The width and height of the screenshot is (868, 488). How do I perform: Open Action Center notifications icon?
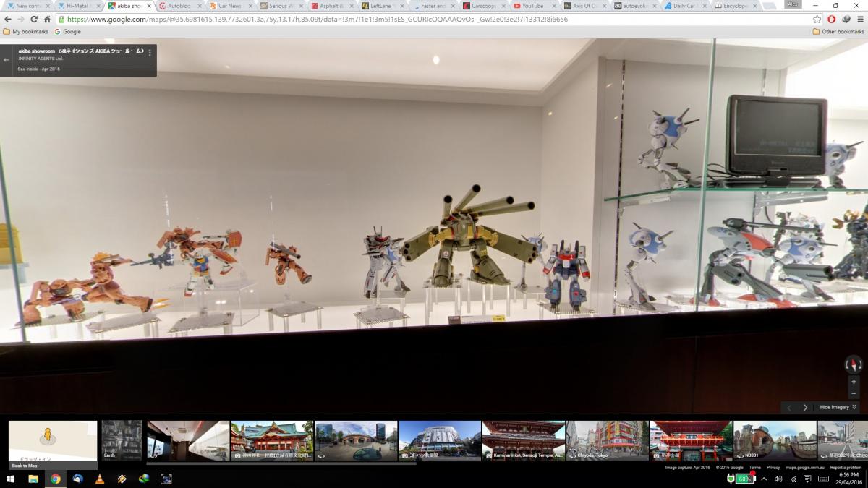807,479
